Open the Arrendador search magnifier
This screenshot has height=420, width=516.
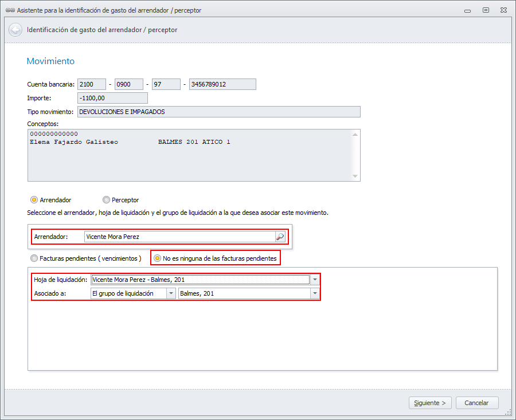coord(280,237)
